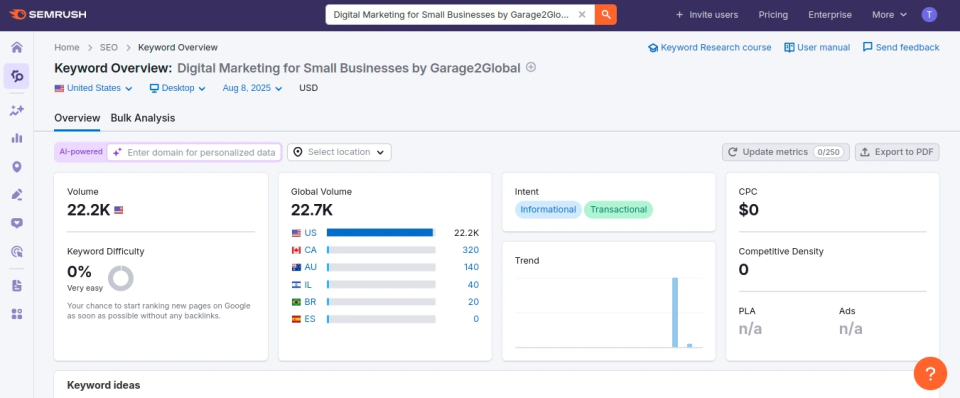This screenshot has height=398, width=960.
Task: Click the ES country link in Global Volume
Action: (x=310, y=319)
